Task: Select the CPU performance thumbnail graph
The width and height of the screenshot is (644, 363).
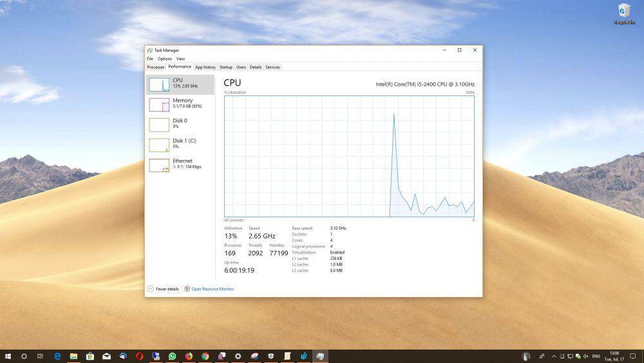Action: point(159,84)
